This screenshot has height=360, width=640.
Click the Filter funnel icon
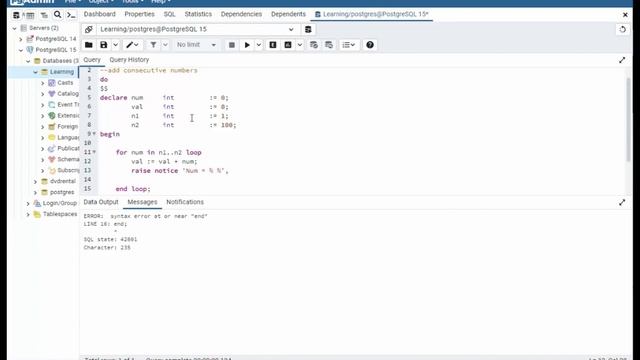coord(153,45)
